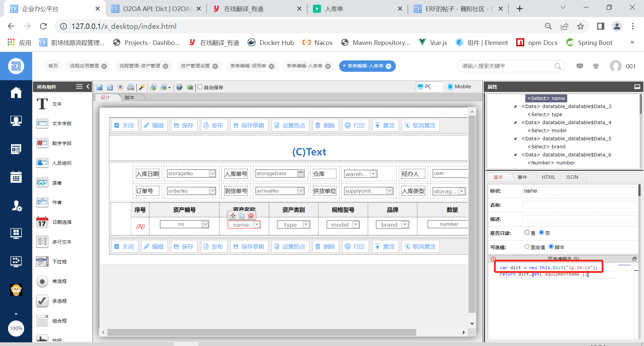The width and height of the screenshot is (644, 346).
Task: Click the 保存草稿 button in top action bar
Action: click(249, 126)
